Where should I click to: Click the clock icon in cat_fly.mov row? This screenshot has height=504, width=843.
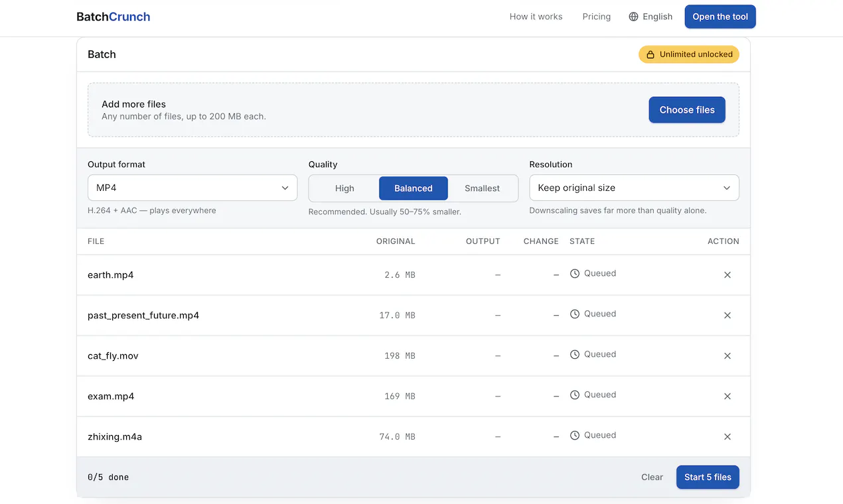pos(575,354)
